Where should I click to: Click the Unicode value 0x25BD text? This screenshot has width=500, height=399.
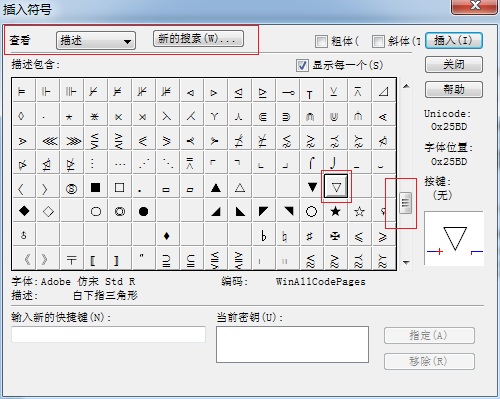(x=449, y=127)
